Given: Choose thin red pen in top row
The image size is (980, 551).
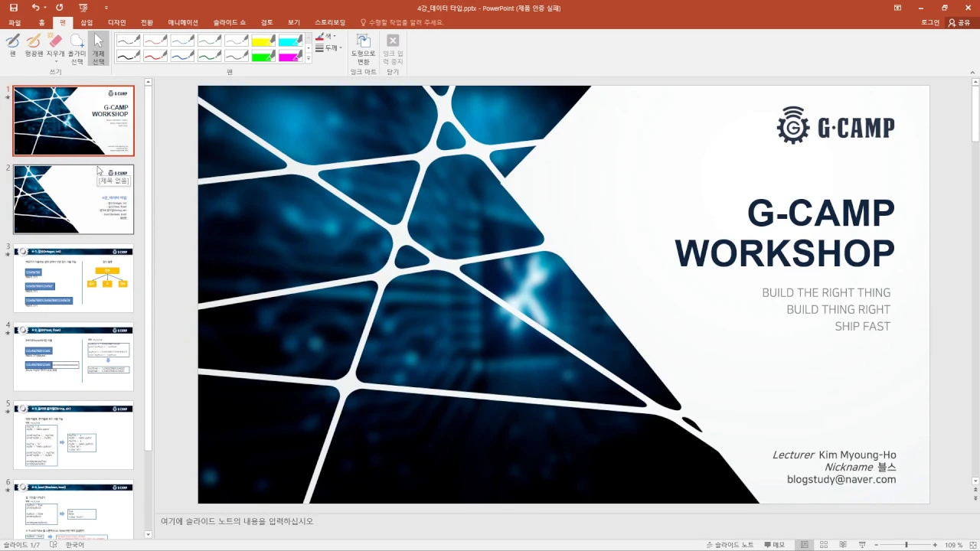Looking at the screenshot, I should click(155, 41).
